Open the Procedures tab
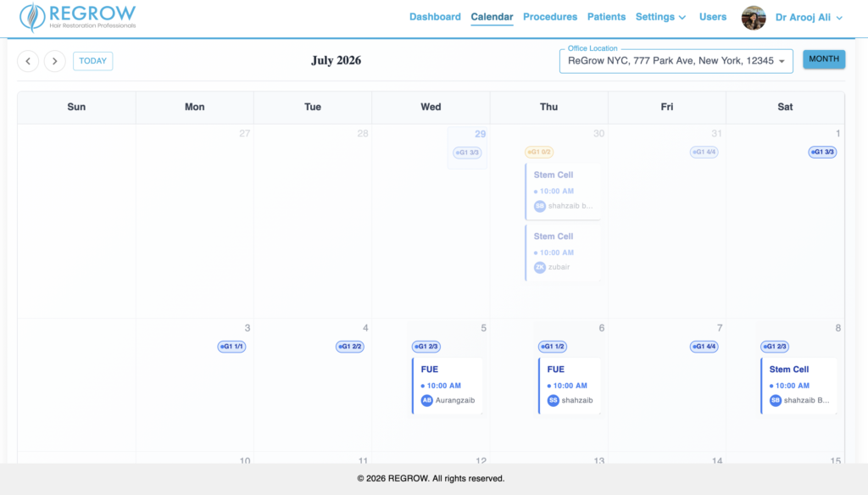The height and width of the screenshot is (495, 868). coord(550,17)
